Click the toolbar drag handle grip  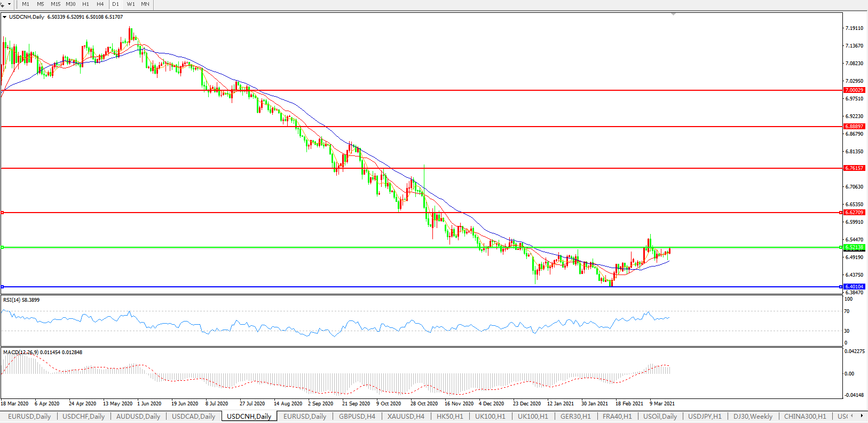tap(17, 4)
